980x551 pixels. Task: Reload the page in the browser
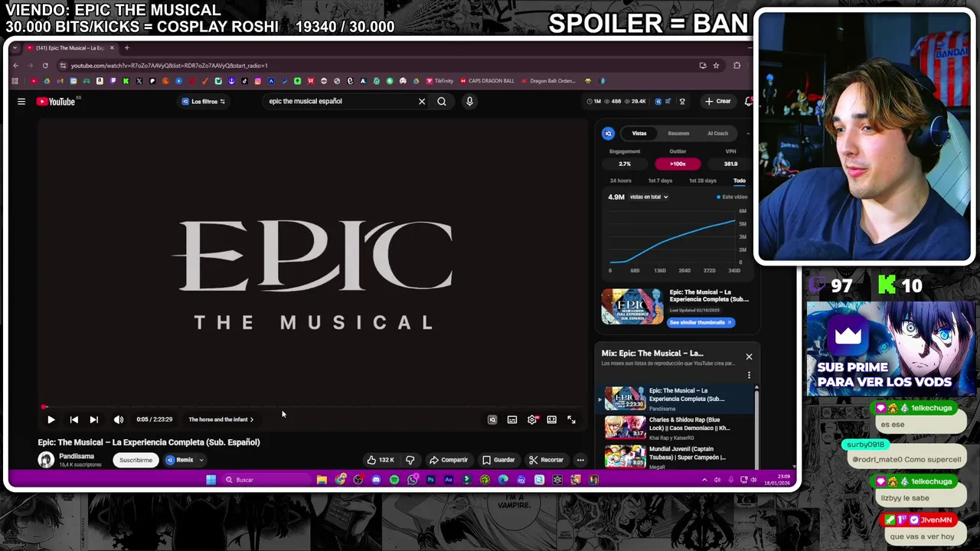point(45,66)
